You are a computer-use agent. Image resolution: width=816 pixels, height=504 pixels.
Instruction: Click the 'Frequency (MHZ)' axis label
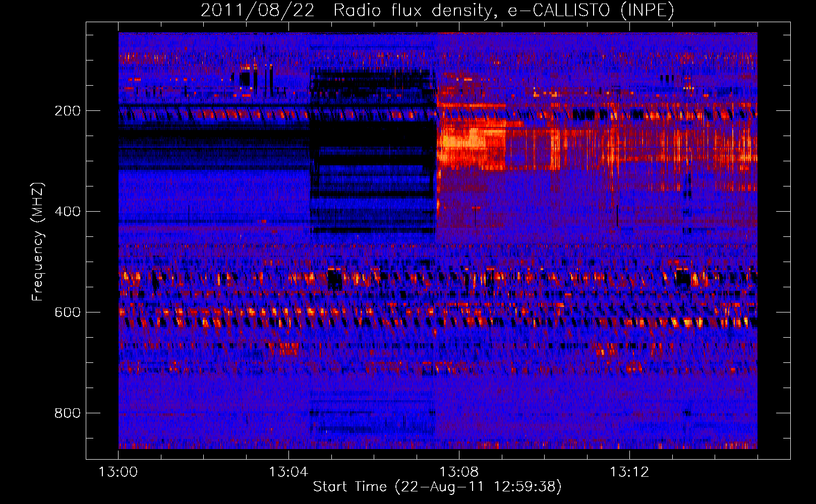38,242
